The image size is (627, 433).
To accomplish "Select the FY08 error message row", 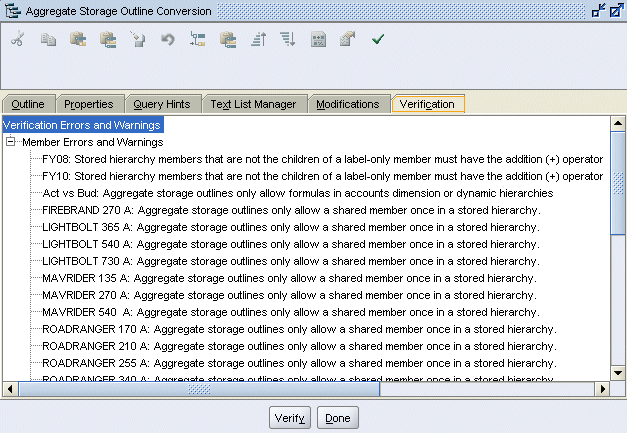I will [322, 159].
